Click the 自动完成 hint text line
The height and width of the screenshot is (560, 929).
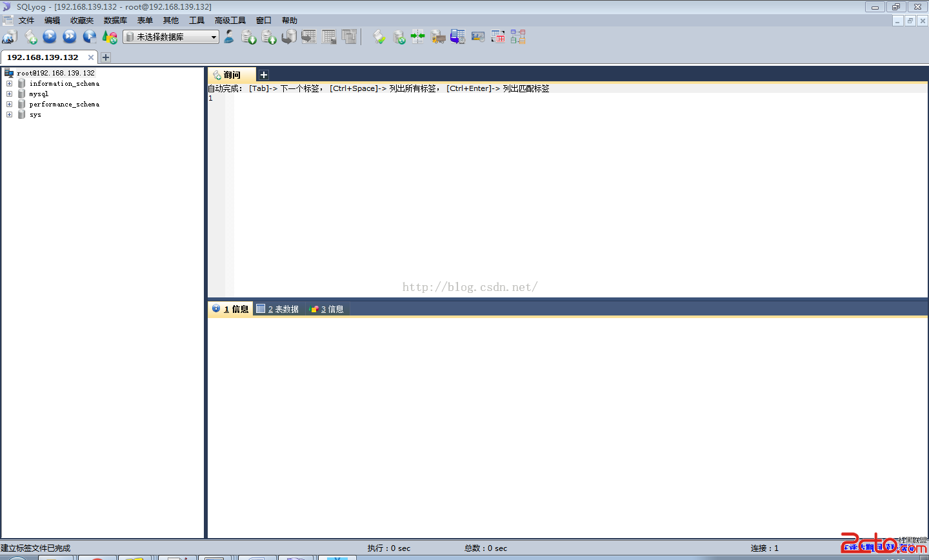click(379, 88)
